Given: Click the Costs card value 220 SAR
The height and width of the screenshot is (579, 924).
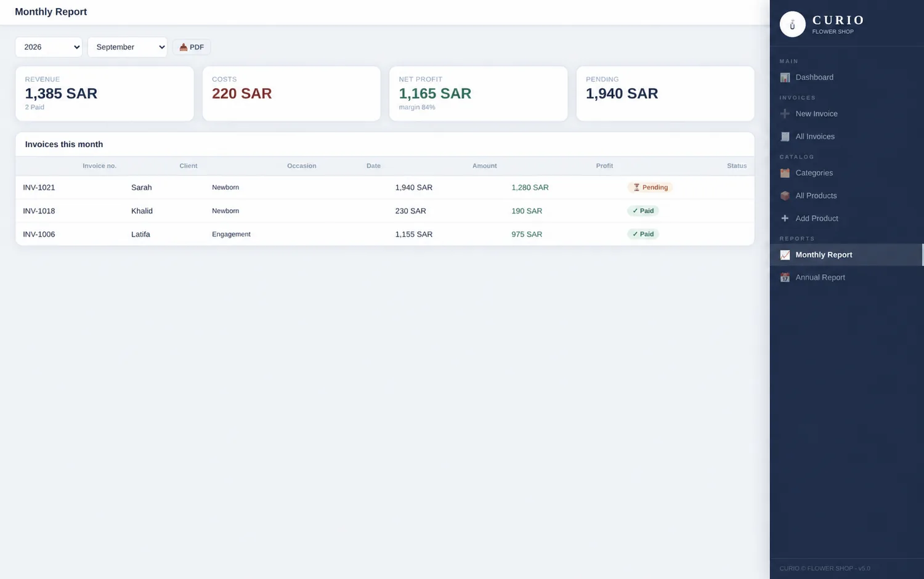Looking at the screenshot, I should [242, 94].
